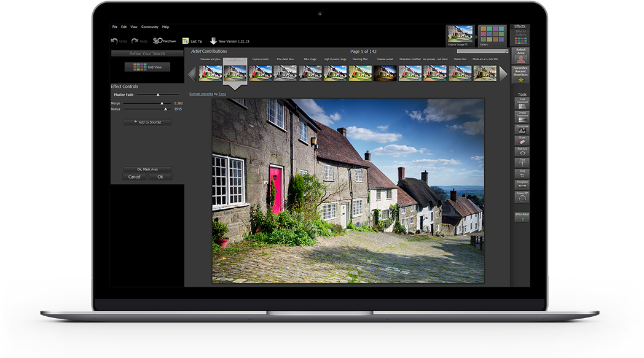Select the Text tool
This screenshot has height=358, width=644.
click(x=521, y=163)
